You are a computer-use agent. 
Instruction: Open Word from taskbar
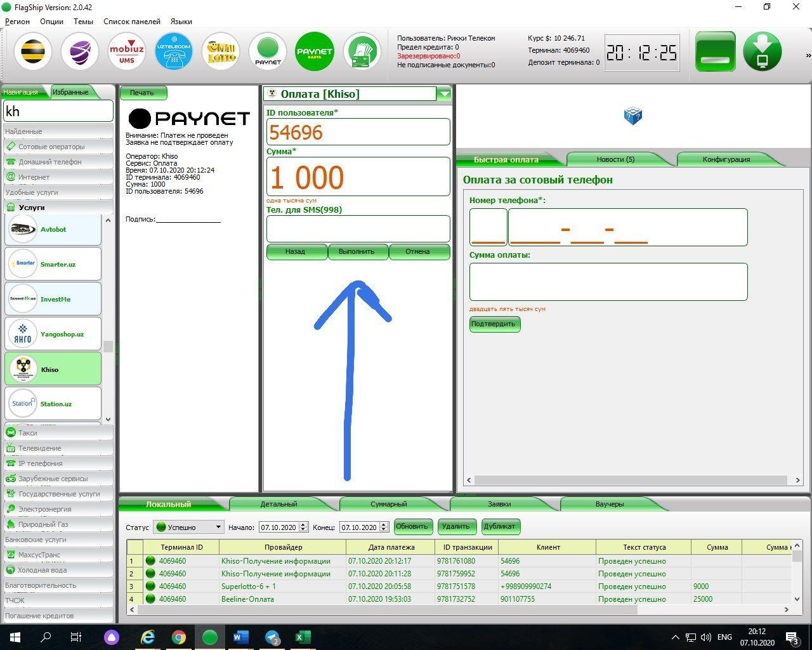(241, 637)
